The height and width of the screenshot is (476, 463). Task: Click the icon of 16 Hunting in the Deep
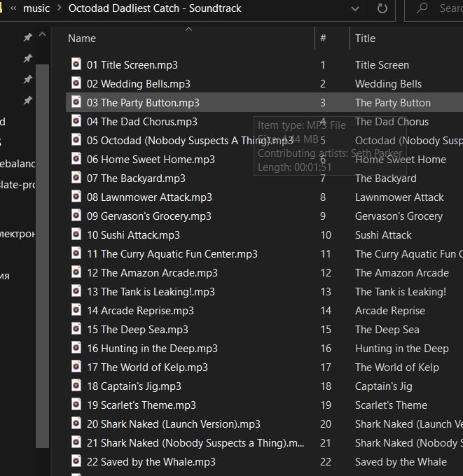click(x=76, y=348)
